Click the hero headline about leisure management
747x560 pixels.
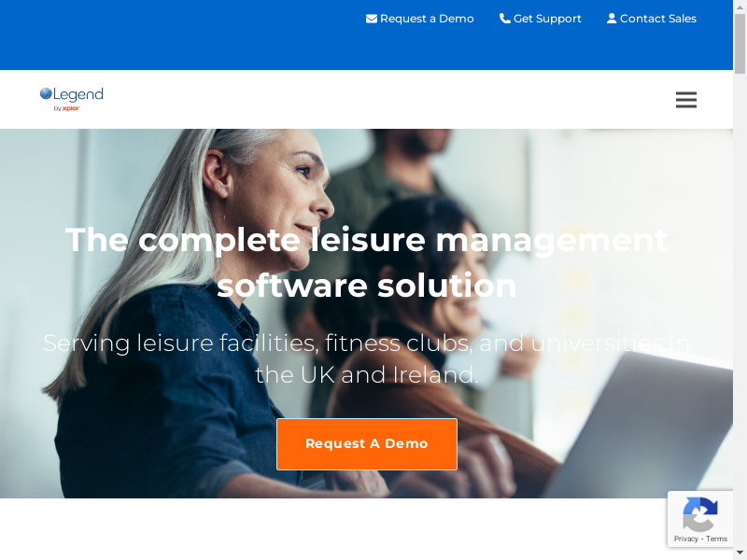[x=367, y=262]
